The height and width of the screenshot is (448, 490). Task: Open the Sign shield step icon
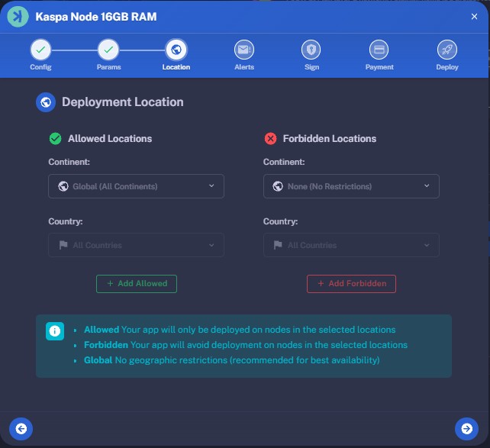tap(311, 50)
